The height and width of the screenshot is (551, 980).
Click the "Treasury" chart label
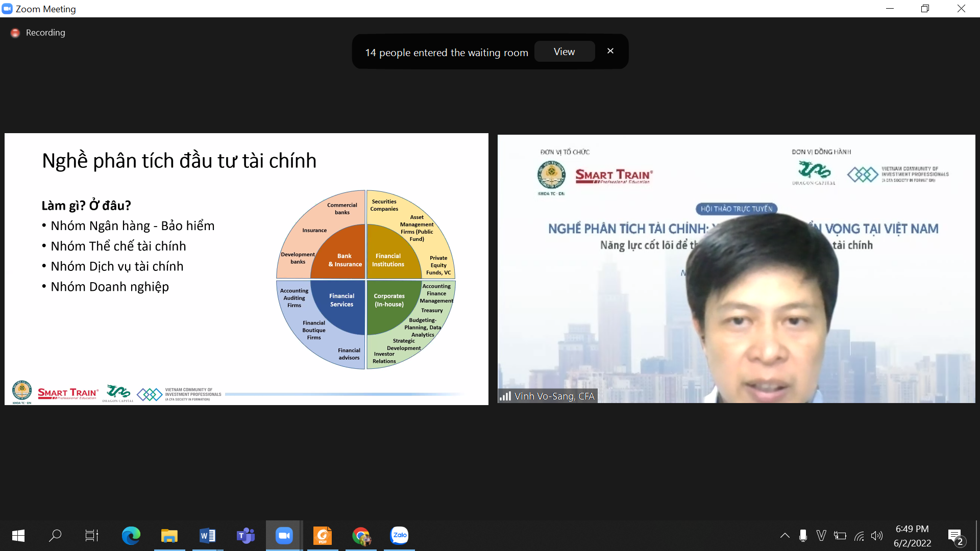click(x=432, y=310)
